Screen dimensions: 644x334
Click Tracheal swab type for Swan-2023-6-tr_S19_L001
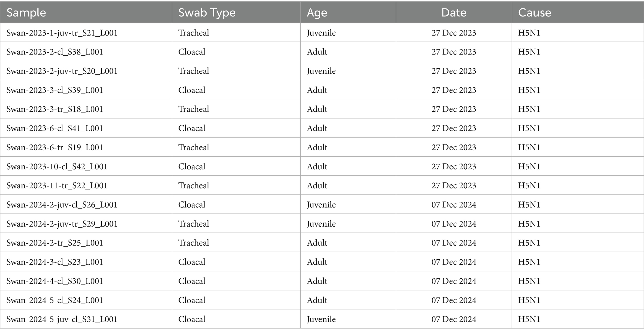tap(193, 147)
